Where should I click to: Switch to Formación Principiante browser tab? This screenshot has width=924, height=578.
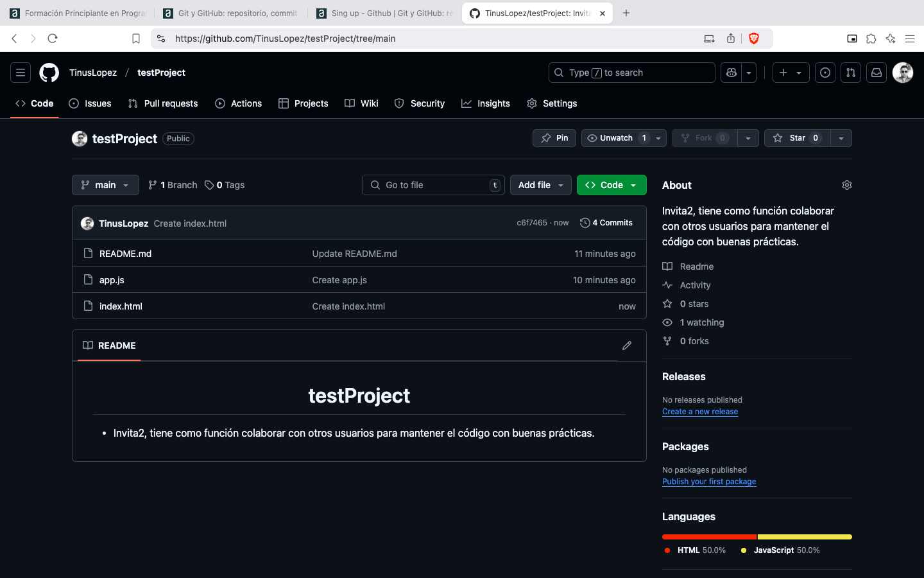pos(78,13)
